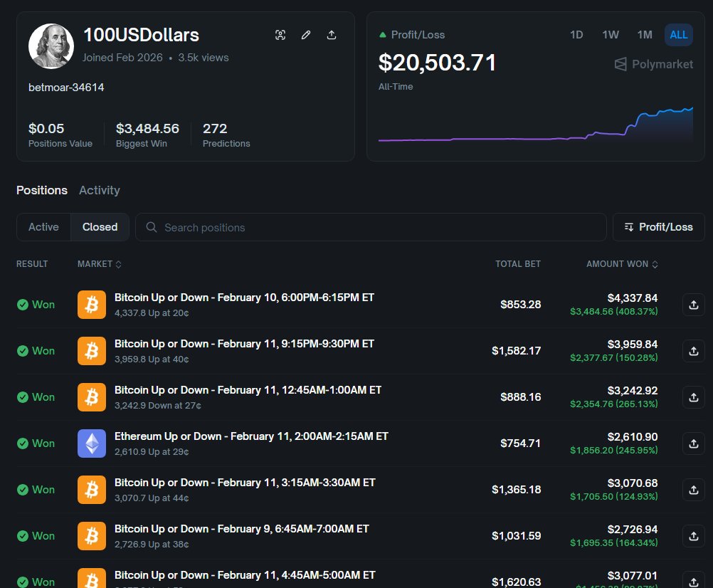
Task: Click Bitcoin icon for February 10 6:00PM market
Action: pos(91,305)
